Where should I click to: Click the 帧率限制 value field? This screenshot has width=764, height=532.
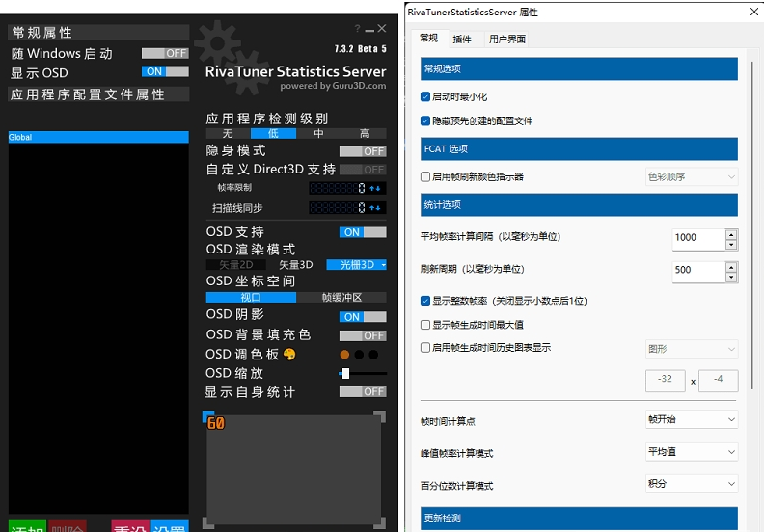pyautogui.click(x=339, y=188)
